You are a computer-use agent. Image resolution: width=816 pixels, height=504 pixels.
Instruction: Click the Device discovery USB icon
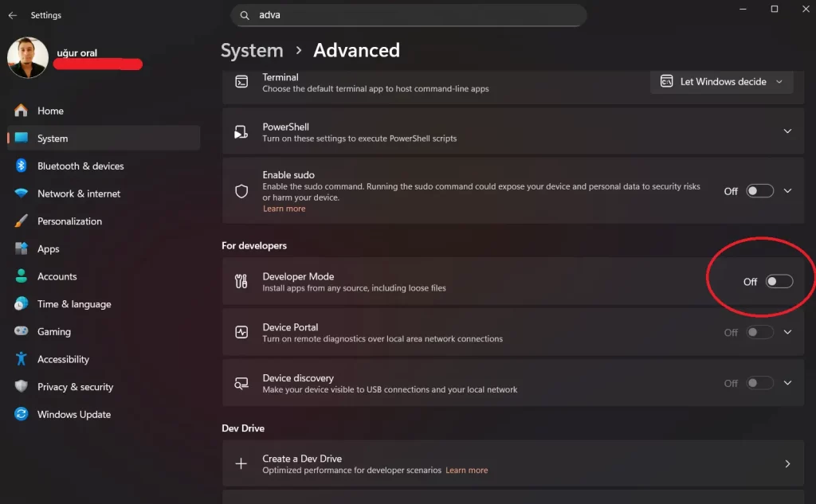click(x=241, y=382)
